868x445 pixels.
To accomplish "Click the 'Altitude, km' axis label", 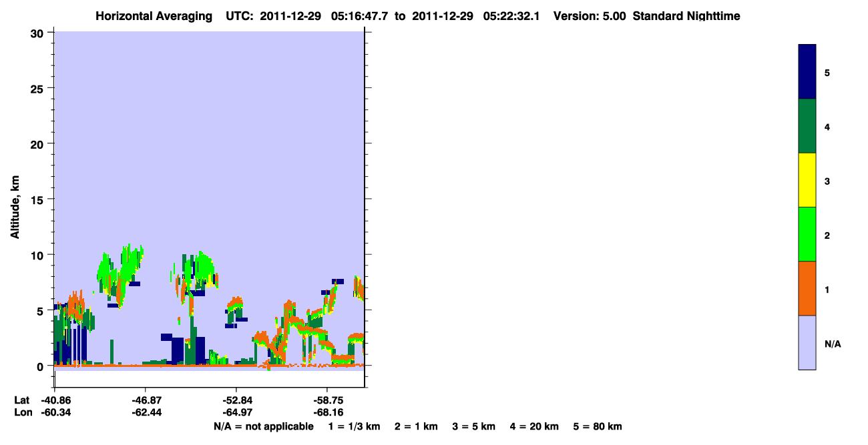I will [14, 206].
